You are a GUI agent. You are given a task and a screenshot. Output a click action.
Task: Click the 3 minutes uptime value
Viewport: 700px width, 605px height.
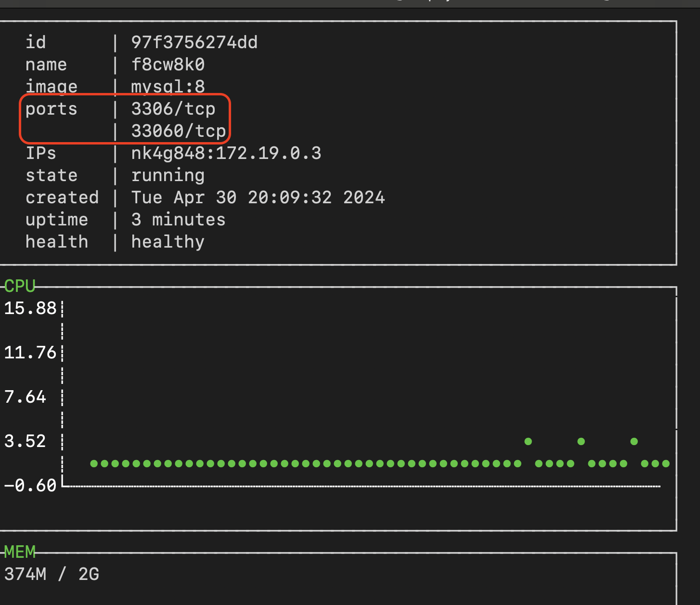178,220
